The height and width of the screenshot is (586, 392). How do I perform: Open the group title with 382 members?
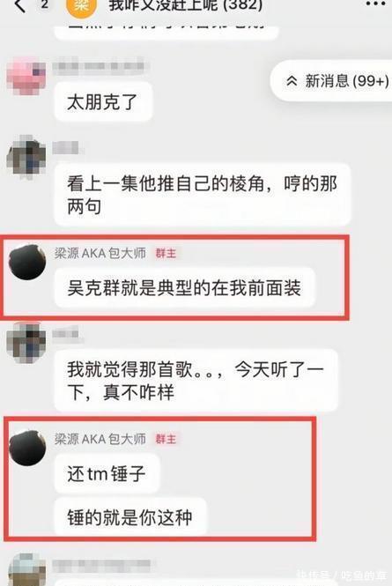pyautogui.click(x=186, y=5)
